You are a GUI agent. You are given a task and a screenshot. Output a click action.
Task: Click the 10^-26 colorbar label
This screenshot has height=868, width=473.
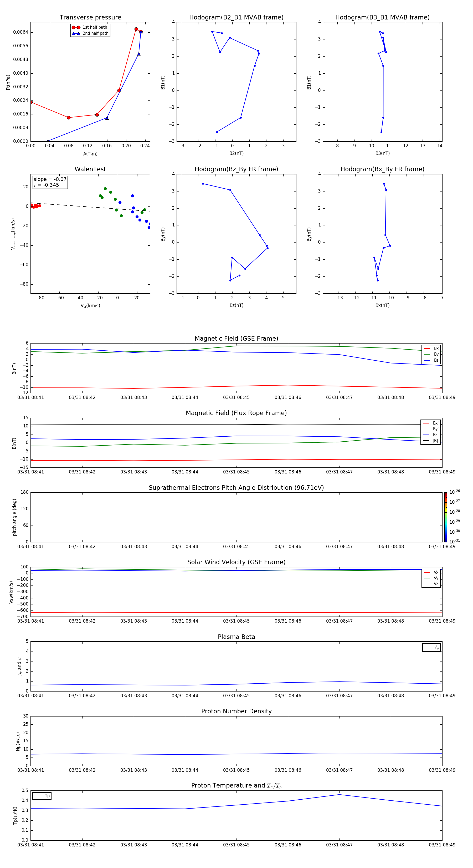455,492
